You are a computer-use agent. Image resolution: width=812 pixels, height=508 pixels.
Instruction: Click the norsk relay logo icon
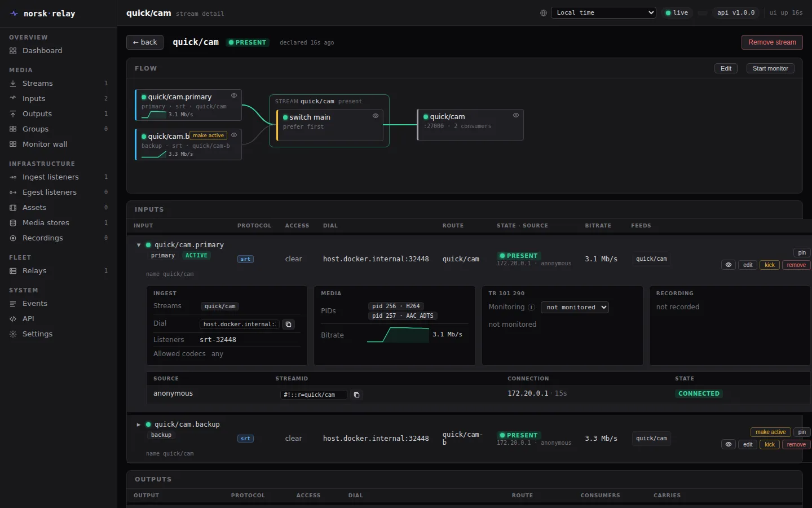click(14, 14)
